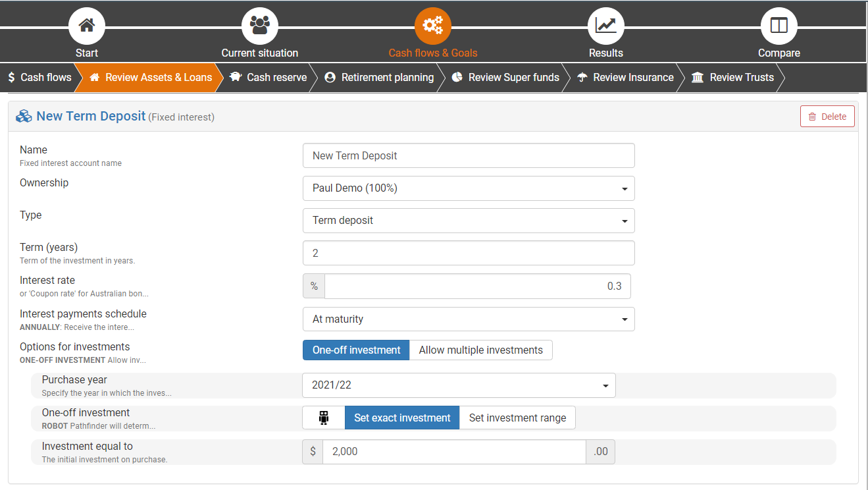Enable Allow multiple investments
The height and width of the screenshot is (490, 868).
coord(480,350)
